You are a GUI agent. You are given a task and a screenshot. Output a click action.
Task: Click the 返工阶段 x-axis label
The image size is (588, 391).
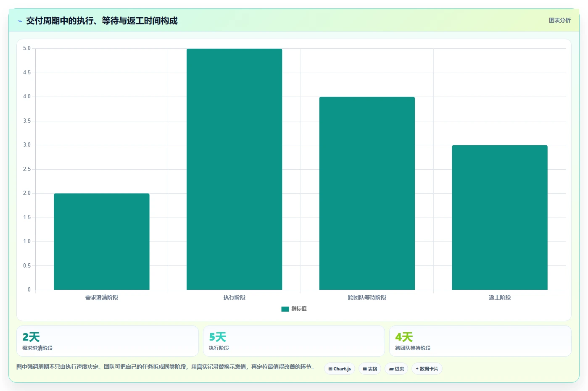pyautogui.click(x=500, y=297)
